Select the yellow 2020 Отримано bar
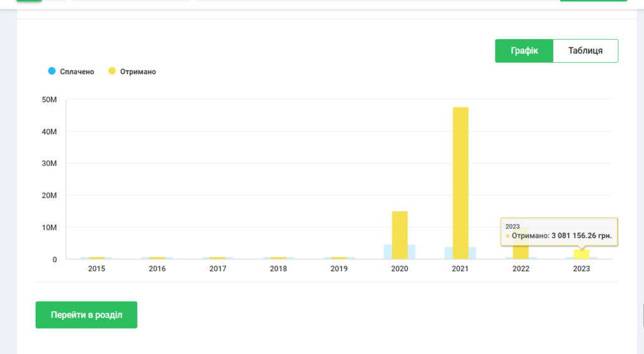This screenshot has width=644, height=354. click(399, 235)
